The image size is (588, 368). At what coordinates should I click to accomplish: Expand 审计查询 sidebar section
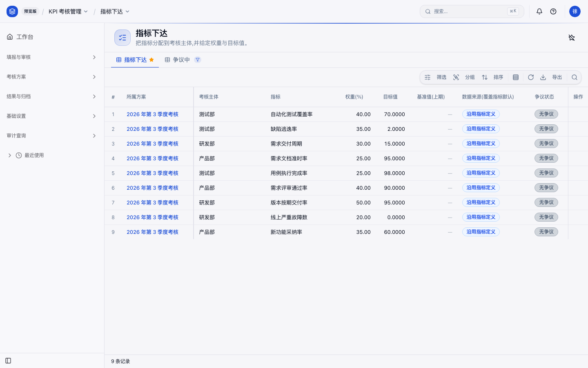click(52, 136)
